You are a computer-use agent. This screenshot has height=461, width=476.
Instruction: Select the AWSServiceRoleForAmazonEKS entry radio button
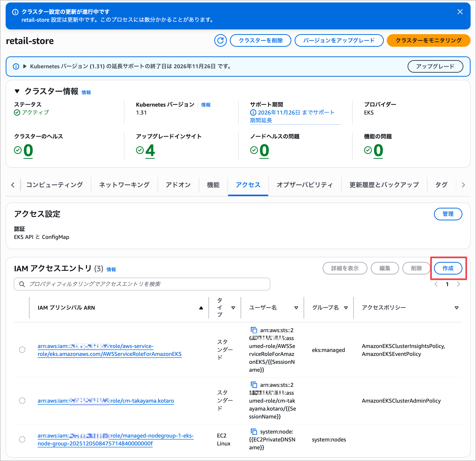coord(22,350)
